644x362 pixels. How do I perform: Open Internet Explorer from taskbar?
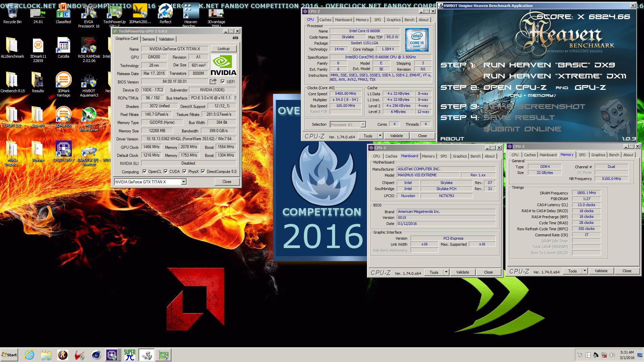click(30, 355)
